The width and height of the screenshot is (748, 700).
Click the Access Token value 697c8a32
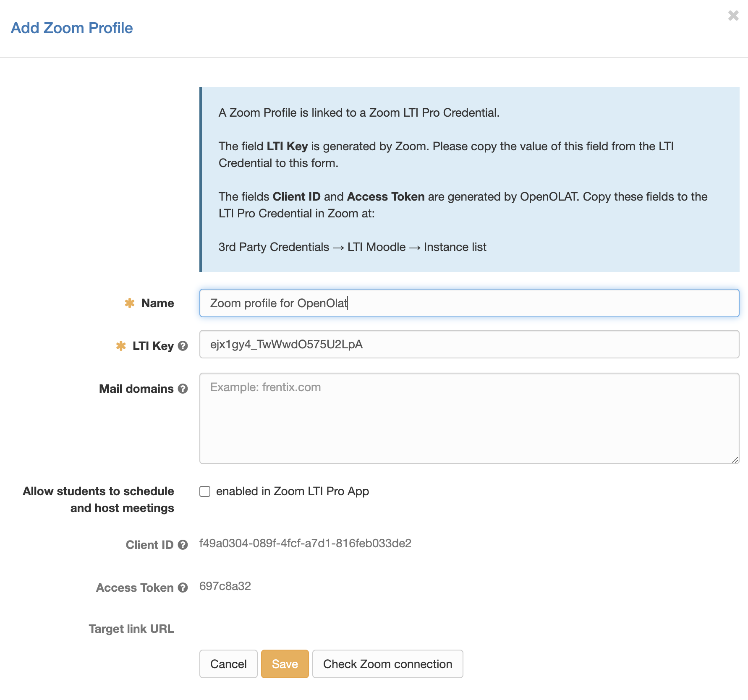225,586
